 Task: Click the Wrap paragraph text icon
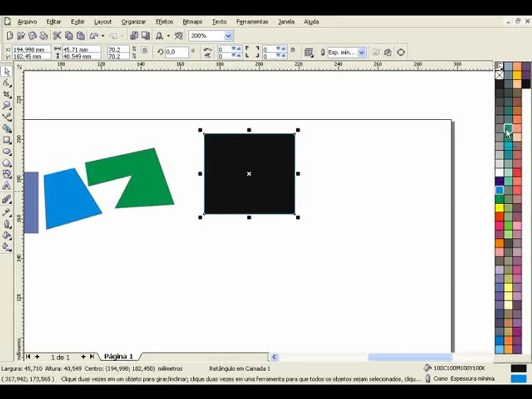tap(309, 53)
